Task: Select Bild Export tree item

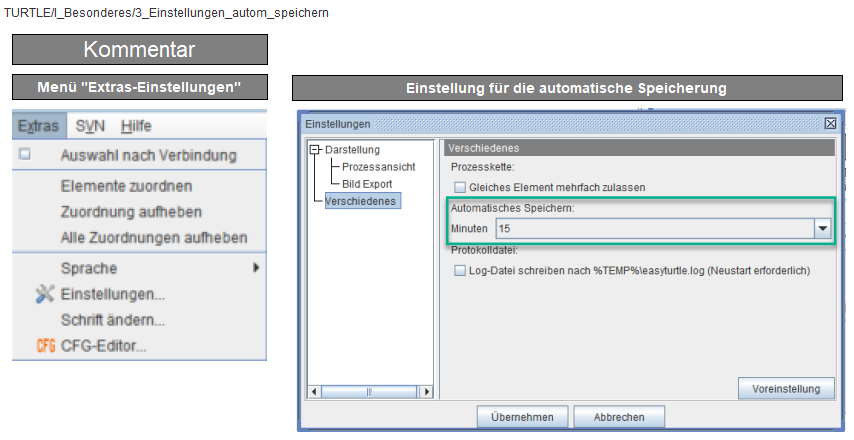Action: click(367, 184)
